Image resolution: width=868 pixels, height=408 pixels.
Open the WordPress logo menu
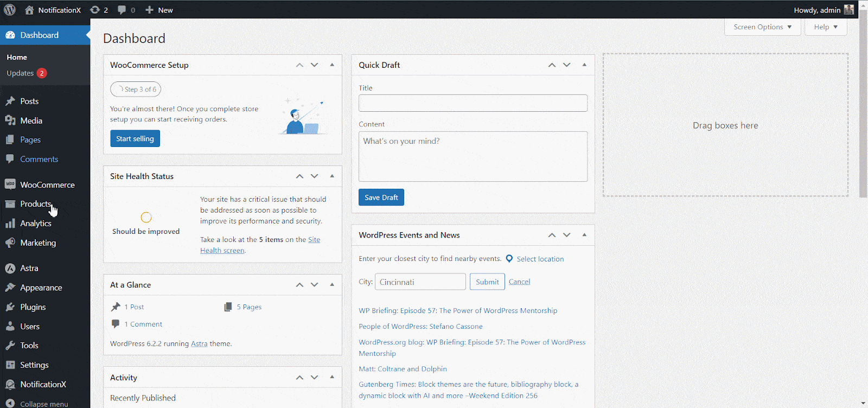tap(10, 10)
